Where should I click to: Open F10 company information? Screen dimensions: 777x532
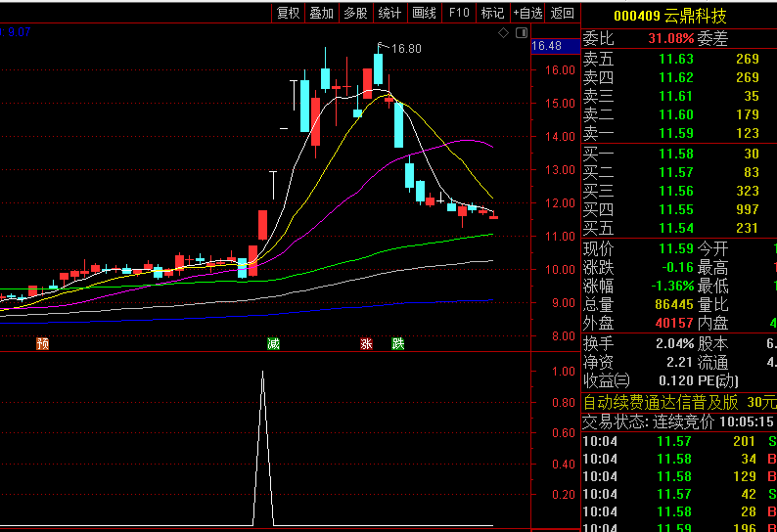[x=459, y=13]
